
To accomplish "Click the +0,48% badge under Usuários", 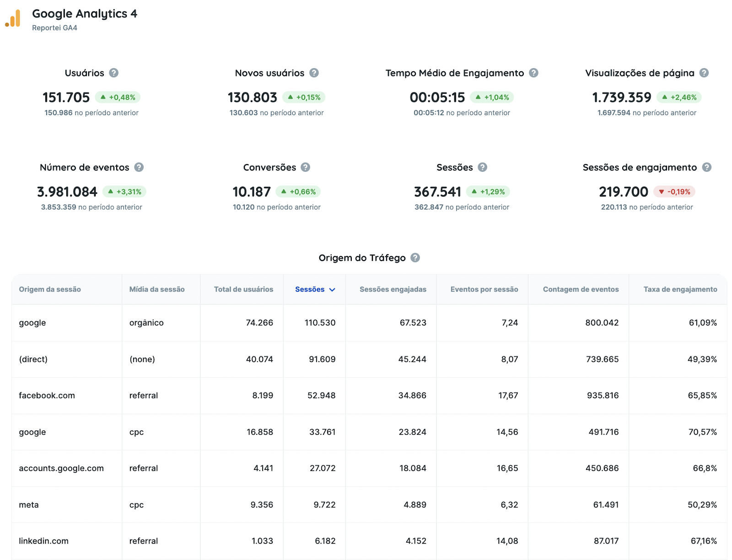I will coord(118,97).
